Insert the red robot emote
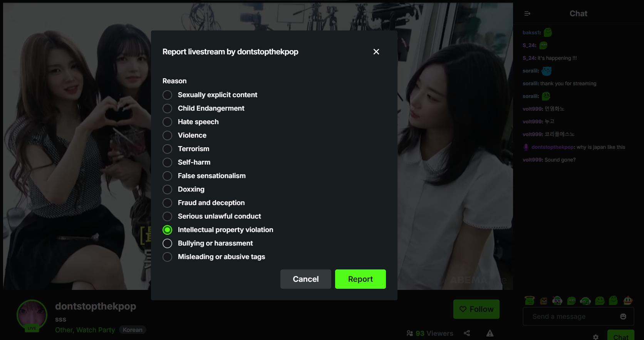The height and width of the screenshot is (340, 644). click(x=628, y=300)
